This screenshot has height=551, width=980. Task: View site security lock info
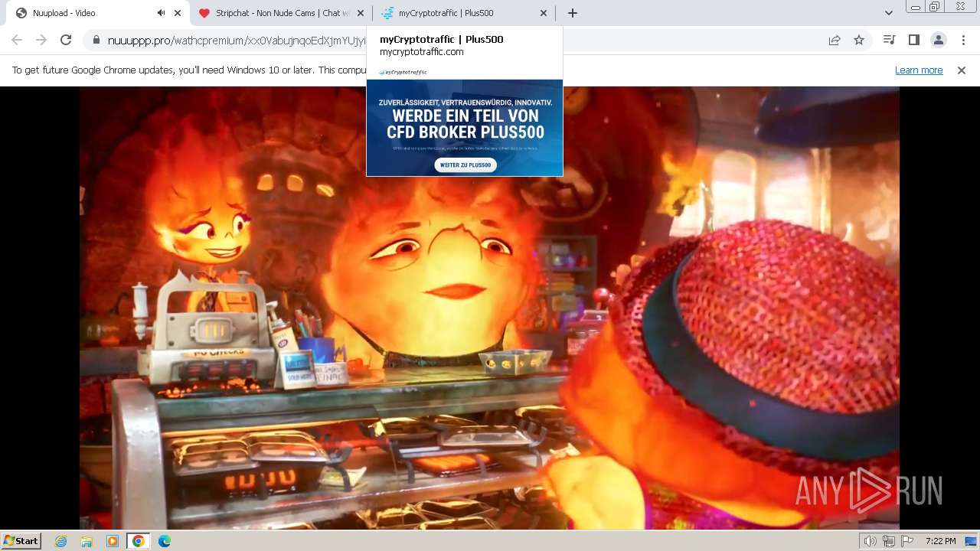coord(96,40)
